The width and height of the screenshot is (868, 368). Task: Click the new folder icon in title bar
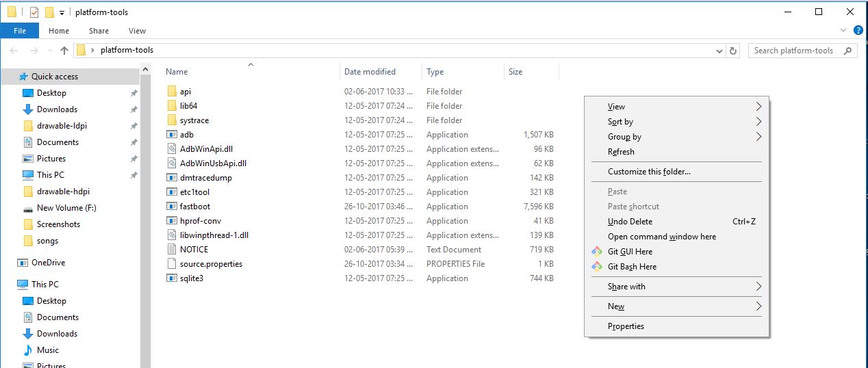click(49, 12)
